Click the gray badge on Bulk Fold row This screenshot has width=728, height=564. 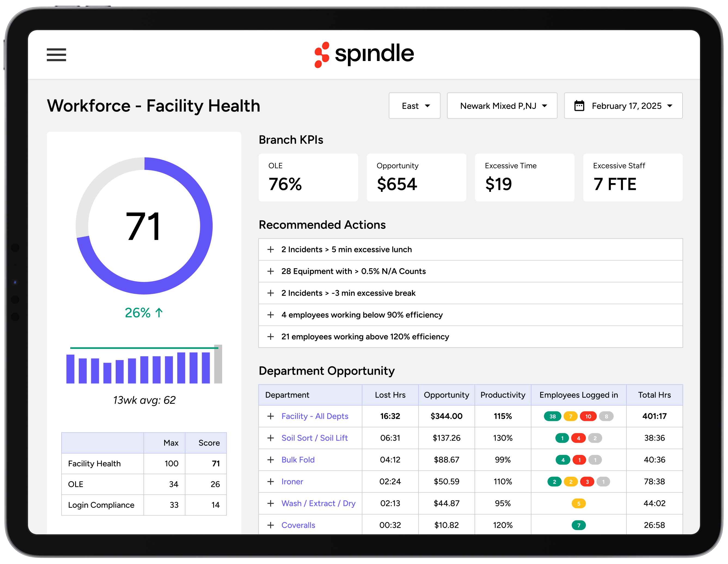(x=595, y=460)
